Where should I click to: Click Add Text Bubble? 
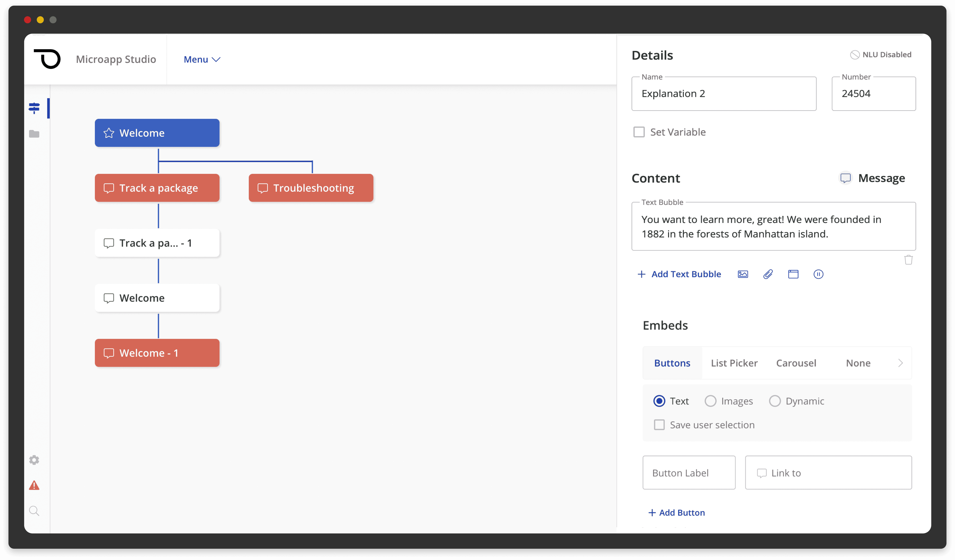(x=679, y=274)
